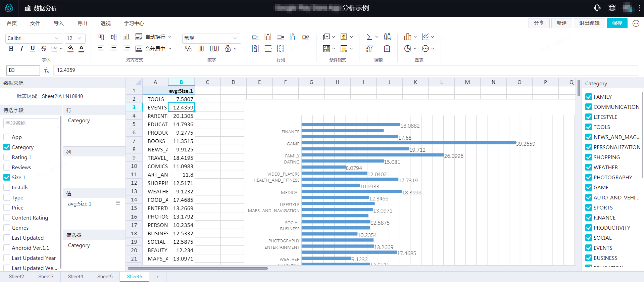Toggle the App field checkbox
Viewport: 644px width, 282px height.
click(7, 137)
